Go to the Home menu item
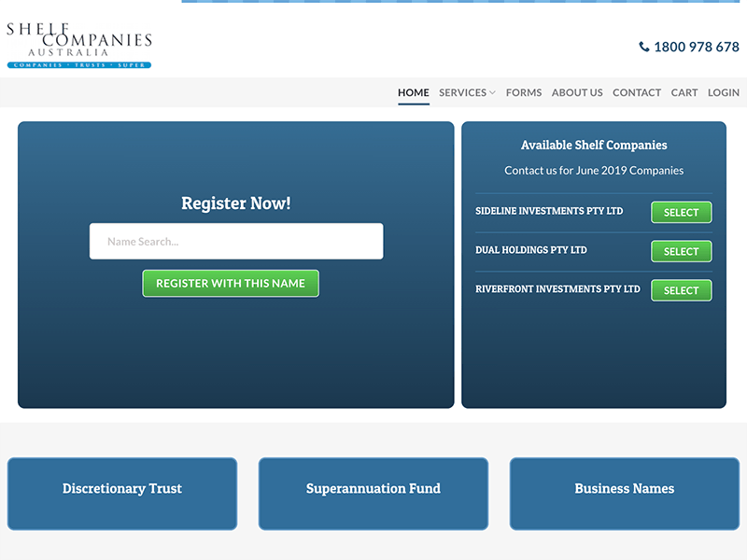Viewport: 747px width, 560px height. click(x=413, y=92)
